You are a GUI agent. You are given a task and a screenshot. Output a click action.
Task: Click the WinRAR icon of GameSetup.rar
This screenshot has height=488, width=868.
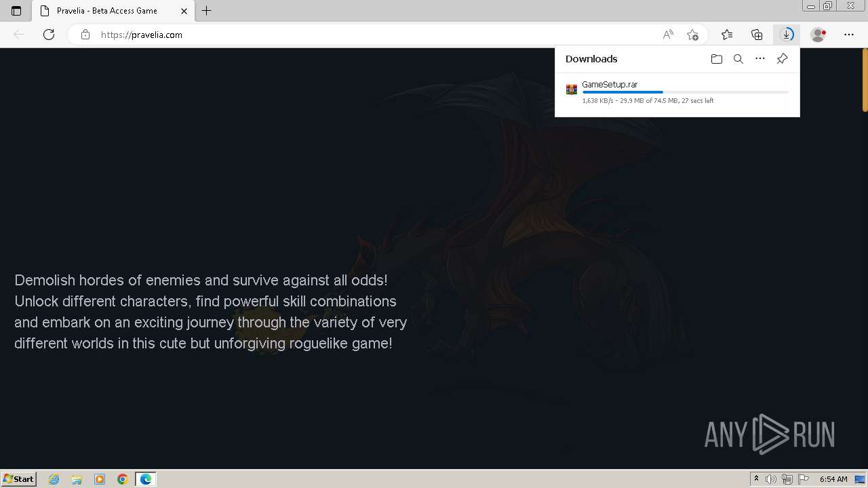(572, 89)
